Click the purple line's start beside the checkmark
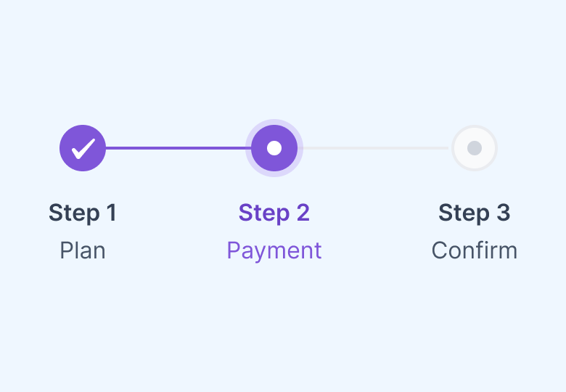 112,148
